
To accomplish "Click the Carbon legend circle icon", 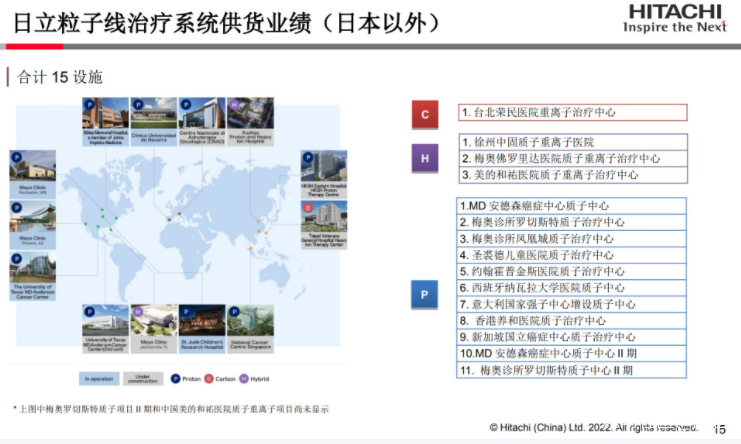I will (x=209, y=379).
